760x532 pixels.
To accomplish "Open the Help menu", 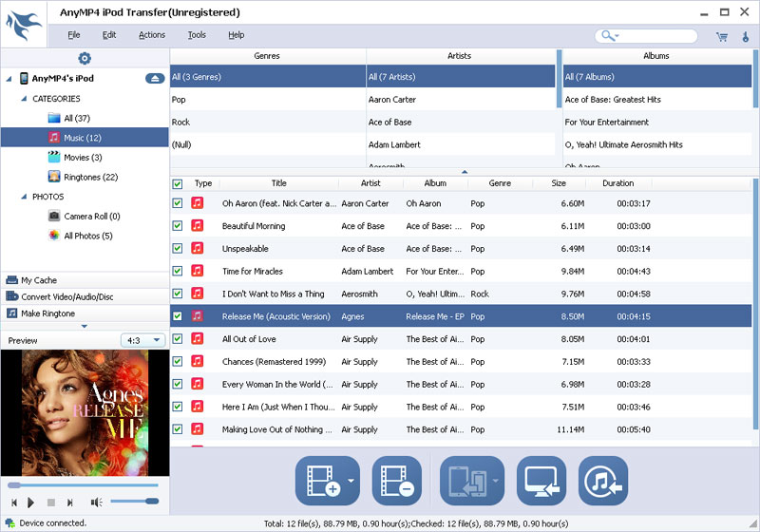I will coord(236,35).
